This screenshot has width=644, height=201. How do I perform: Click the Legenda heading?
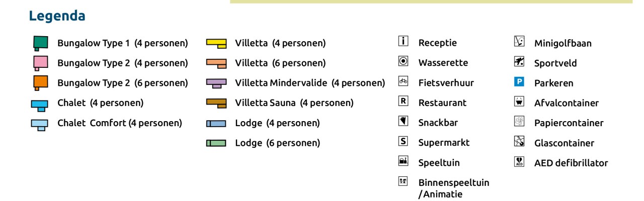coord(57,16)
